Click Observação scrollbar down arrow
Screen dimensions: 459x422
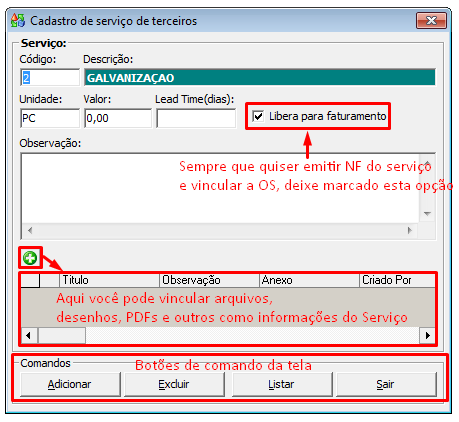pos(427,214)
